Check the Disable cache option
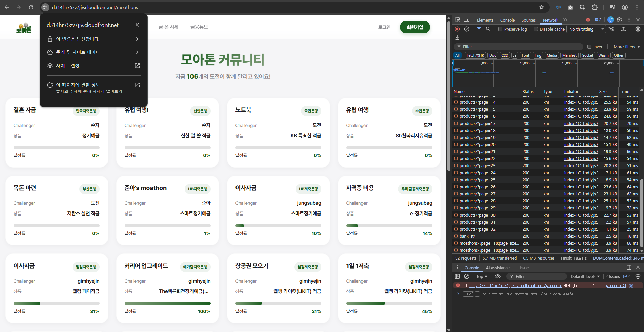The width and height of the screenshot is (644, 332). [536, 29]
